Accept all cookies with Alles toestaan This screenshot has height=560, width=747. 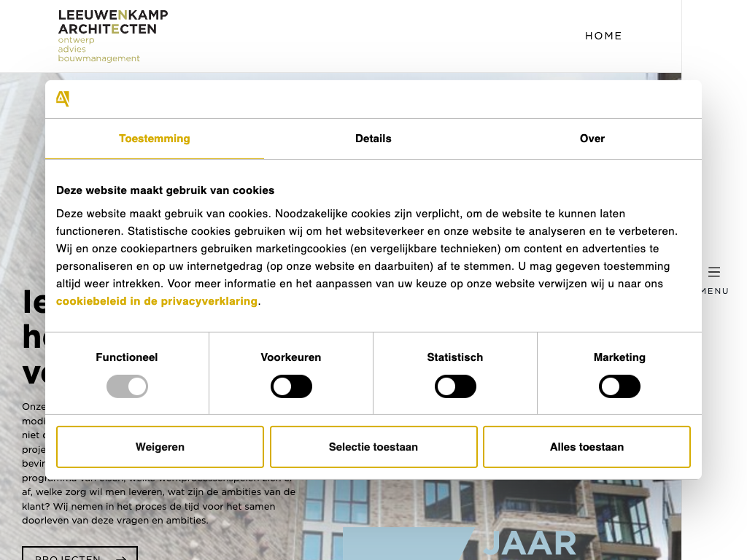[x=587, y=447]
